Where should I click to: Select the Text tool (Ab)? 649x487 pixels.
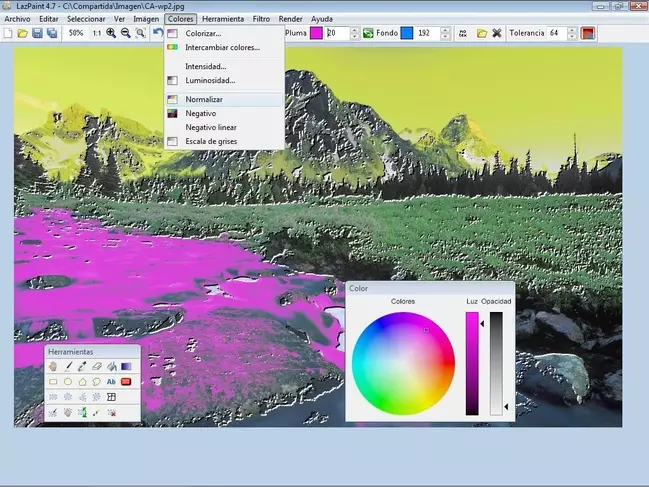112,382
